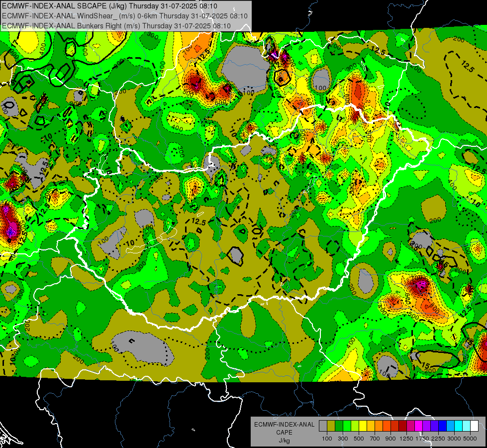This screenshot has width=487, height=448.
Task: Click the purple legend swatch
Action: [426, 426]
